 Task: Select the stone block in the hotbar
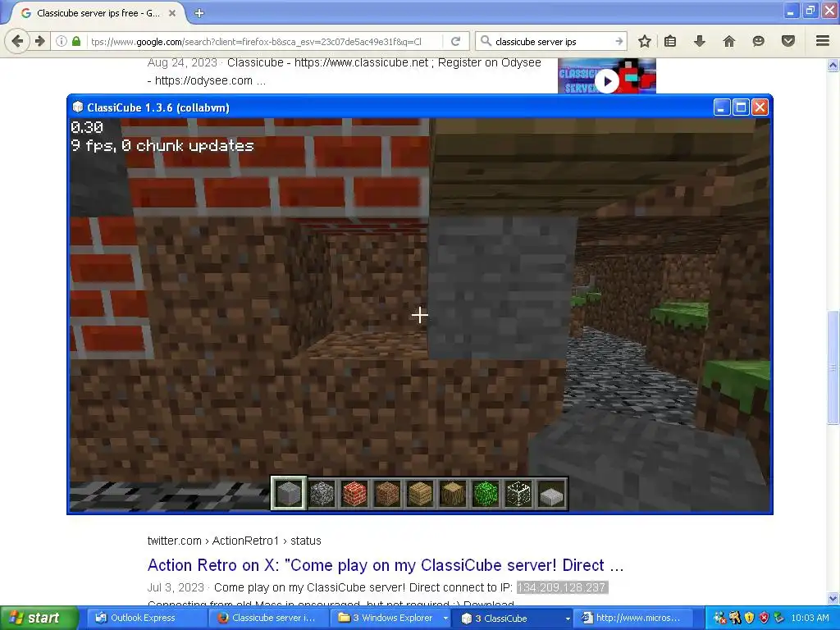pyautogui.click(x=289, y=493)
